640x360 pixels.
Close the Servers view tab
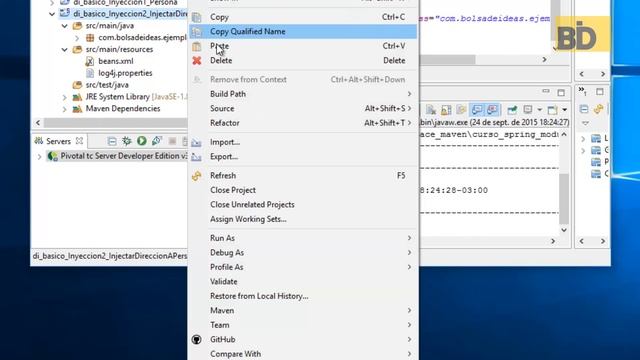tap(79, 141)
